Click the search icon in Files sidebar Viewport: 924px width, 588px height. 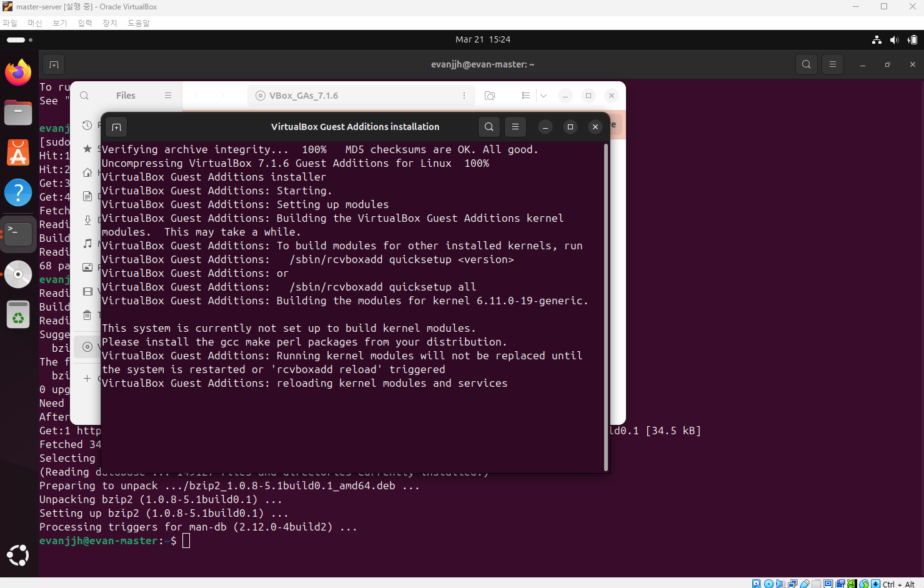pos(84,96)
